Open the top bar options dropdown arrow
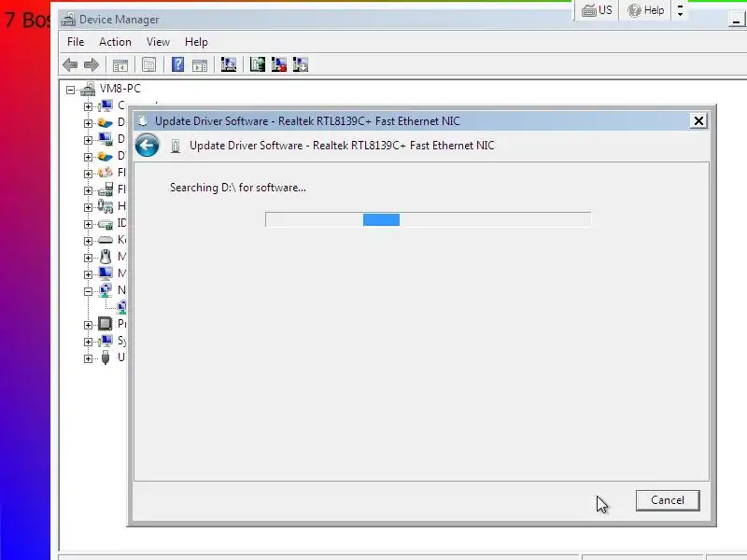Image resolution: width=747 pixels, height=560 pixels. 681,10
